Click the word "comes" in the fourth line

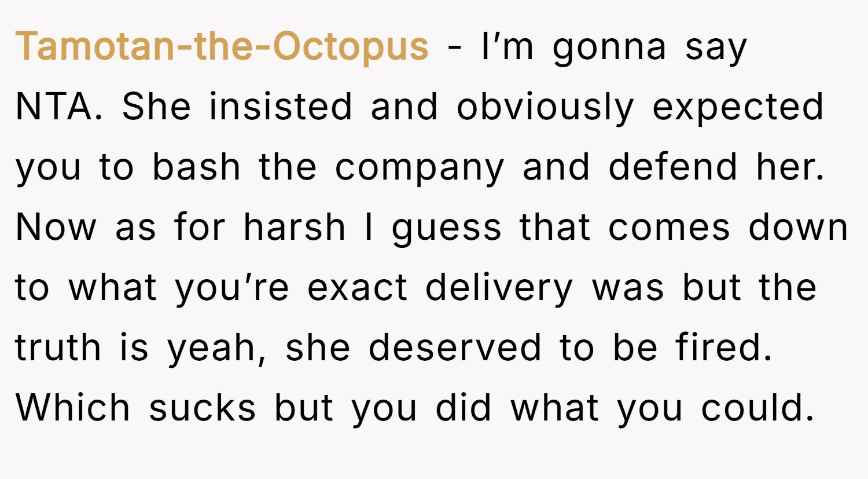tap(668, 227)
